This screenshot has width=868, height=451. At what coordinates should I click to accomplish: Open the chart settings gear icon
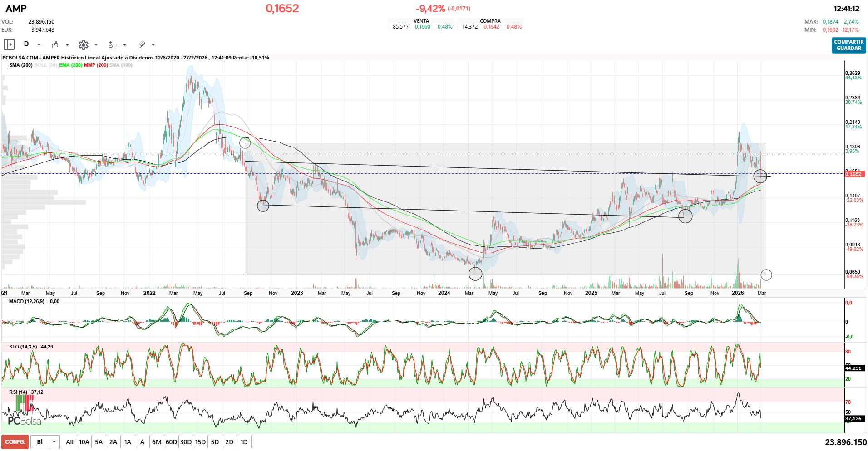[x=83, y=44]
